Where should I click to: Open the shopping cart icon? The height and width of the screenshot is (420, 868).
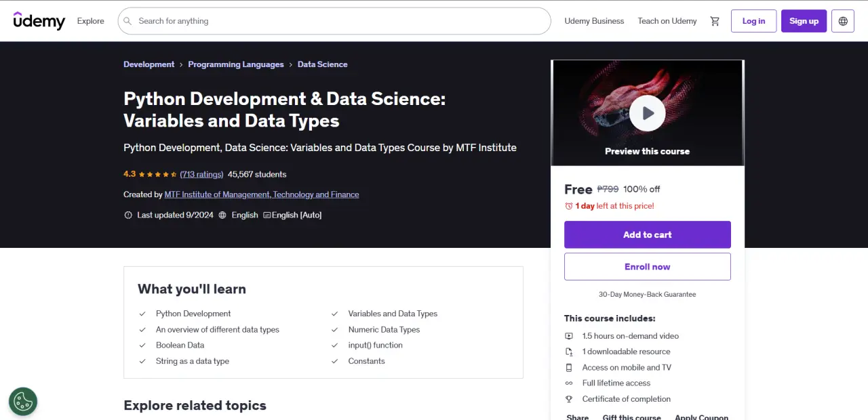point(715,21)
